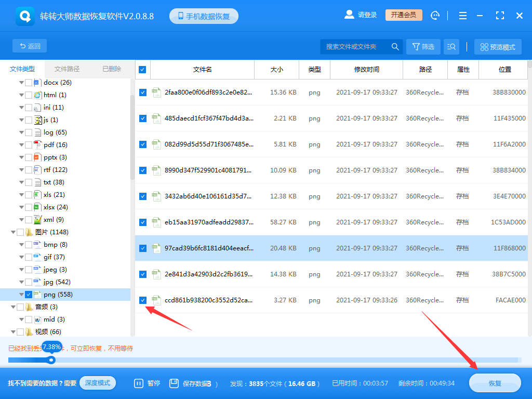Click the 恢复 recover button

click(494, 383)
